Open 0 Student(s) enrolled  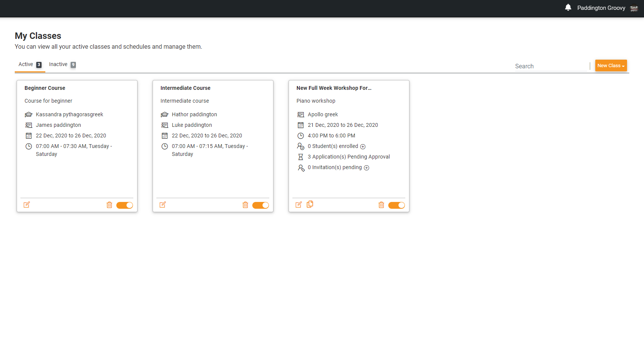(x=333, y=146)
